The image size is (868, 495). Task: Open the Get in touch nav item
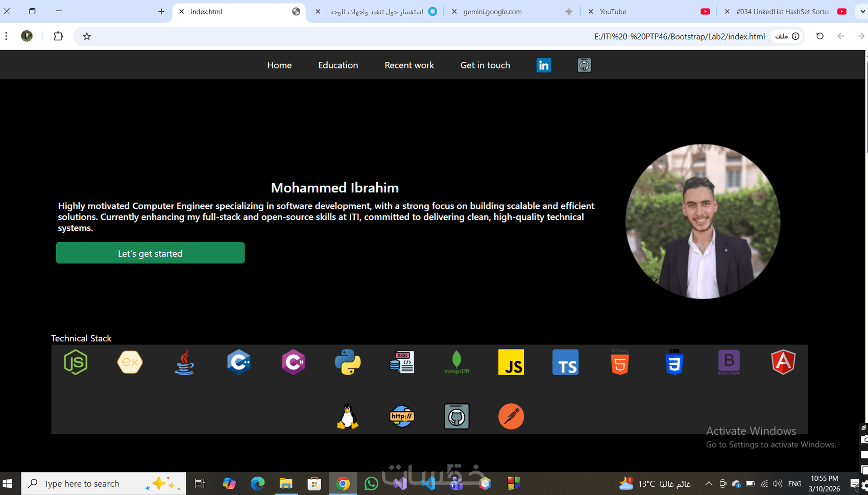click(485, 65)
